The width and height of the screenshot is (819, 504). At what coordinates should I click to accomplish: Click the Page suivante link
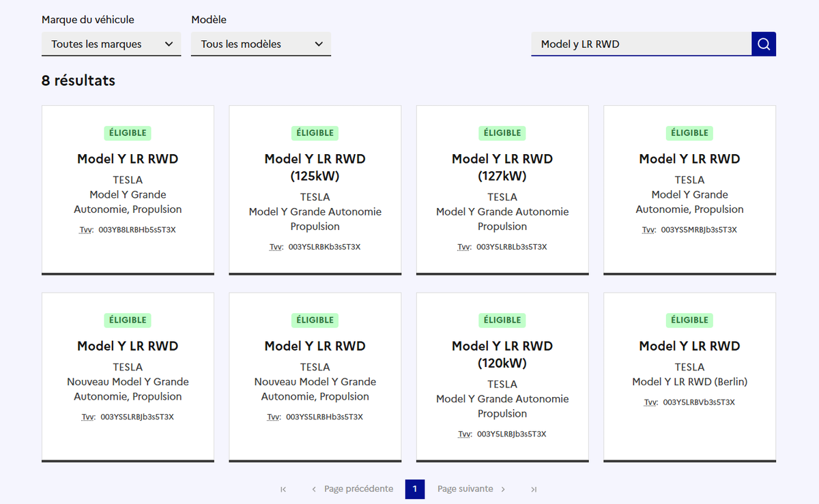[x=472, y=489]
